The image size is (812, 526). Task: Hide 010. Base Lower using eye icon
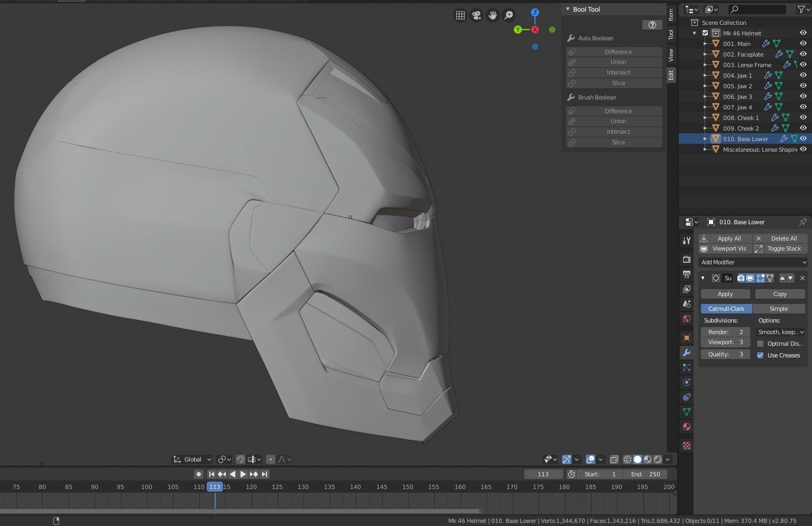point(803,139)
